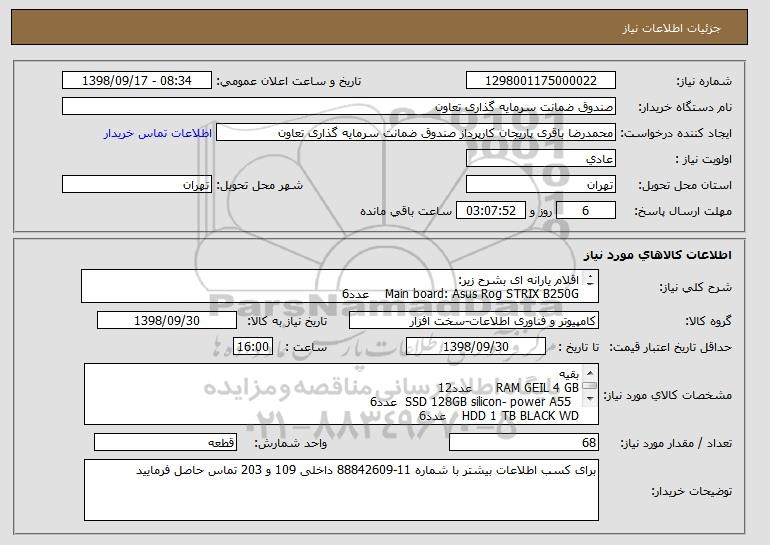This screenshot has height=545, width=770.
Task: Click the delivery city field تهران
Action: coord(137,185)
